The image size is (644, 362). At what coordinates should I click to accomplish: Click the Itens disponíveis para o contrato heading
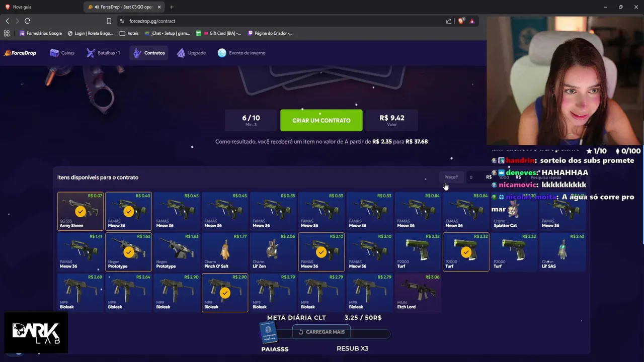(98, 177)
